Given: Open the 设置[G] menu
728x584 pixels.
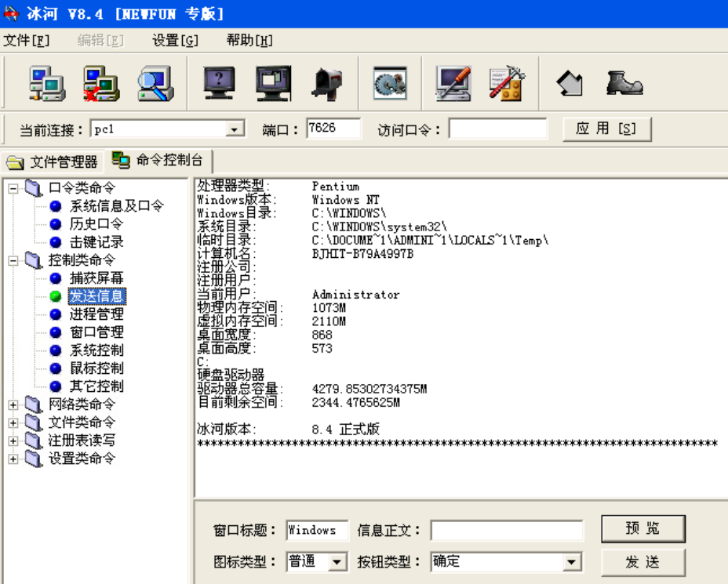Looking at the screenshot, I should click(176, 41).
